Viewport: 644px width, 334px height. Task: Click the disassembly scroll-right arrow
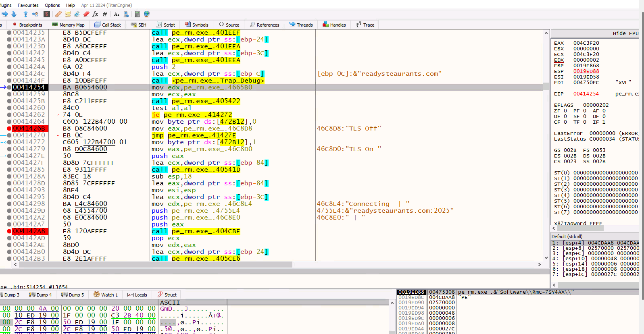539,265
